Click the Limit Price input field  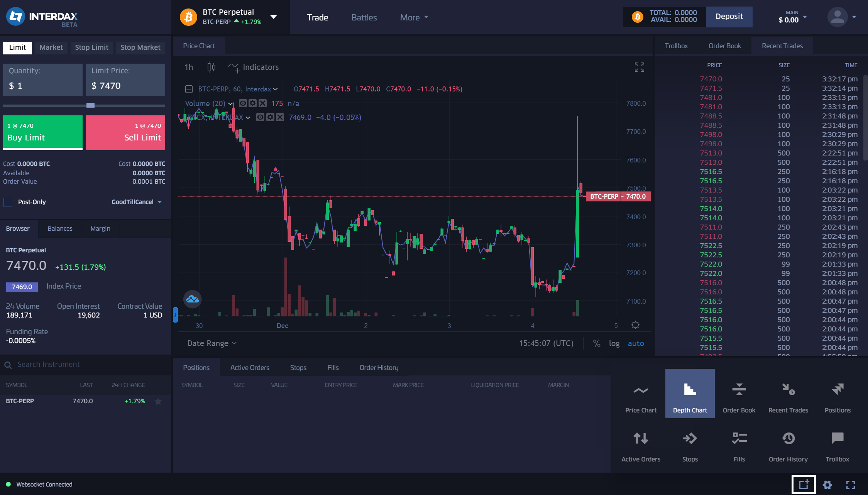pos(125,79)
